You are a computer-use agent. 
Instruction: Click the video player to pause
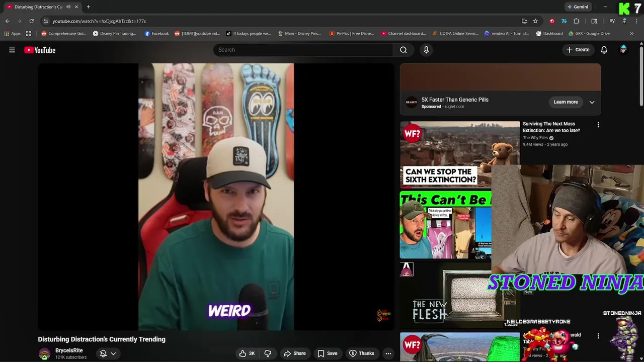[x=216, y=197]
